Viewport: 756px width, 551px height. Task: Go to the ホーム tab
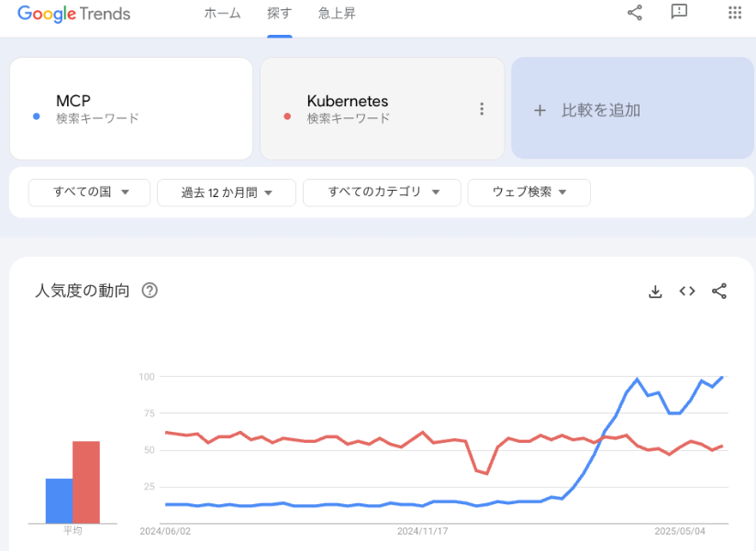click(222, 13)
